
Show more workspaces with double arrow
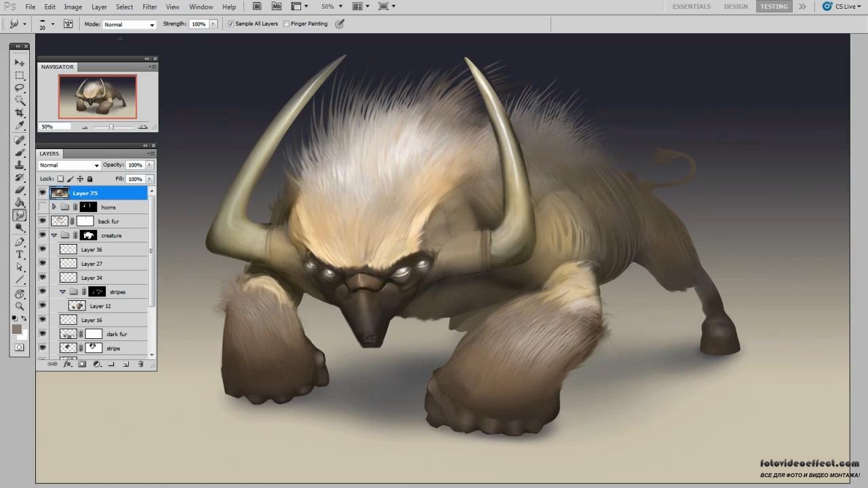[802, 6]
